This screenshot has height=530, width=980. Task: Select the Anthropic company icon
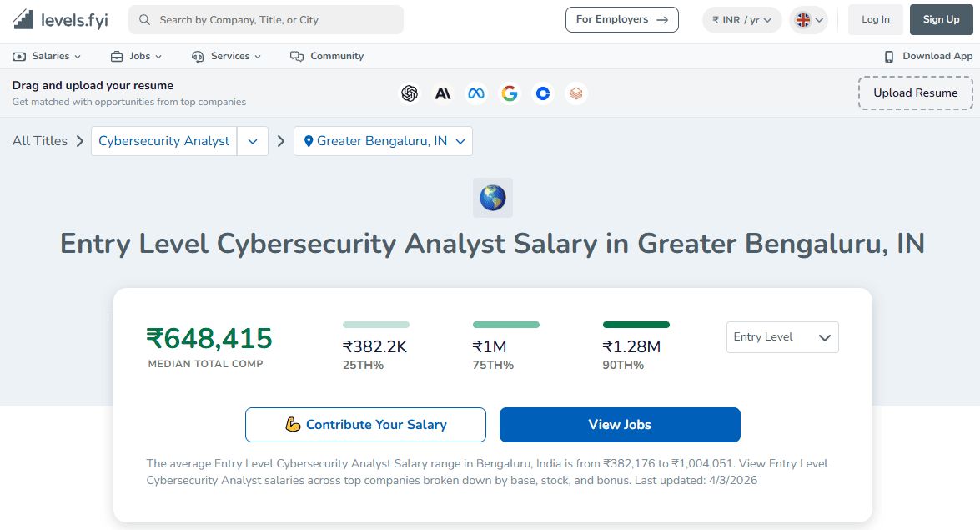pos(443,93)
